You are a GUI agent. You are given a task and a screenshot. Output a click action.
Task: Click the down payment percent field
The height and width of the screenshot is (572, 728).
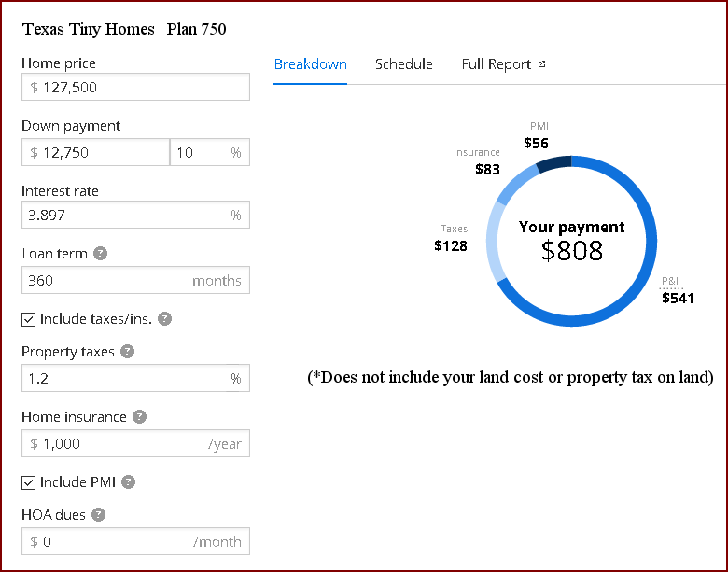200,152
